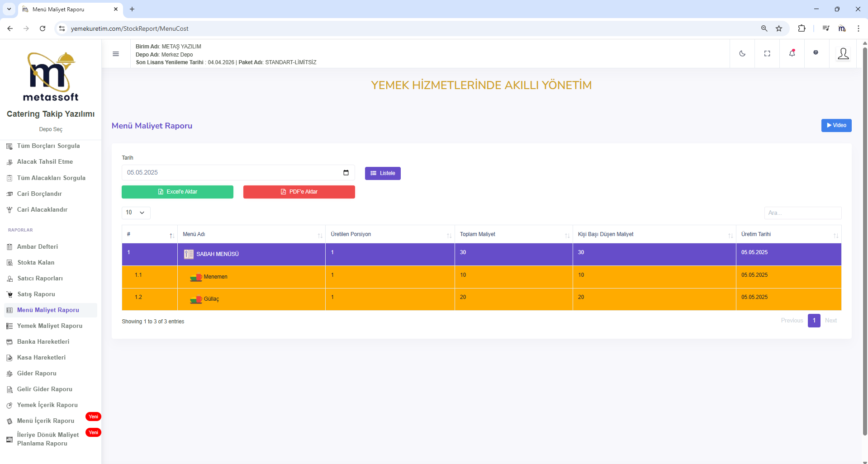Export with PDF'e Aktar button

click(299, 192)
